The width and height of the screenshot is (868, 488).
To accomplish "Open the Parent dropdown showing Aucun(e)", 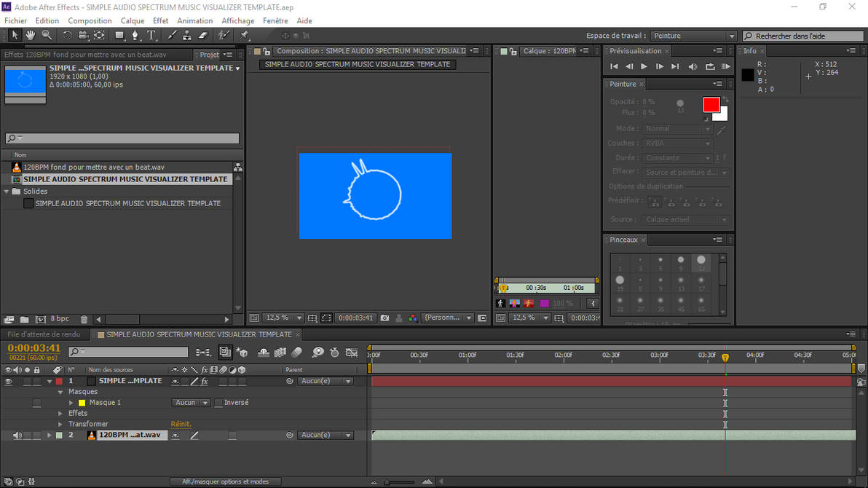I will coord(326,380).
